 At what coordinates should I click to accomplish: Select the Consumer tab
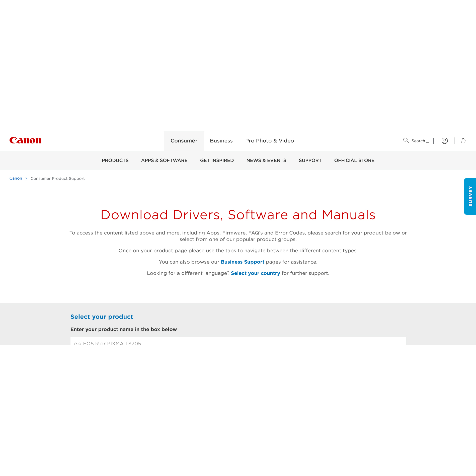coord(184,141)
